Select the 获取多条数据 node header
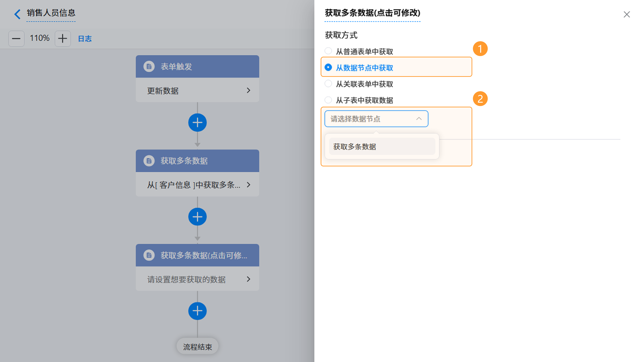 tap(197, 161)
